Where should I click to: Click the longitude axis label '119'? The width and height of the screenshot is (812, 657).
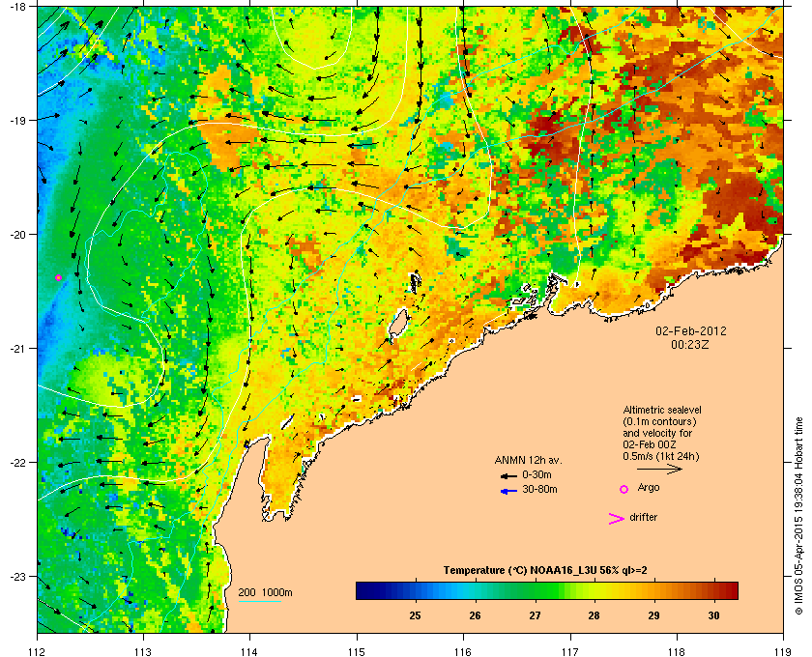coord(783,651)
